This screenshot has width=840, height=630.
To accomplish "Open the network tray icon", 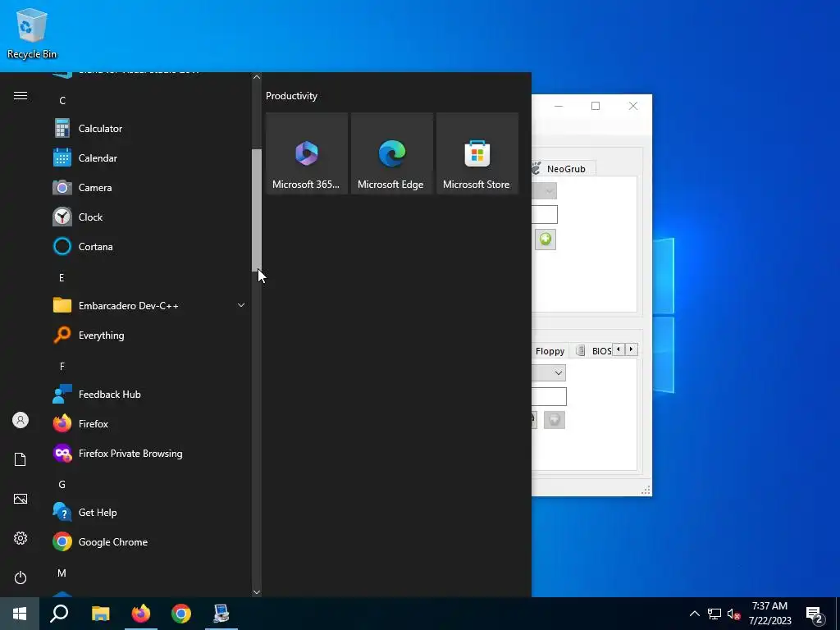I will (714, 614).
